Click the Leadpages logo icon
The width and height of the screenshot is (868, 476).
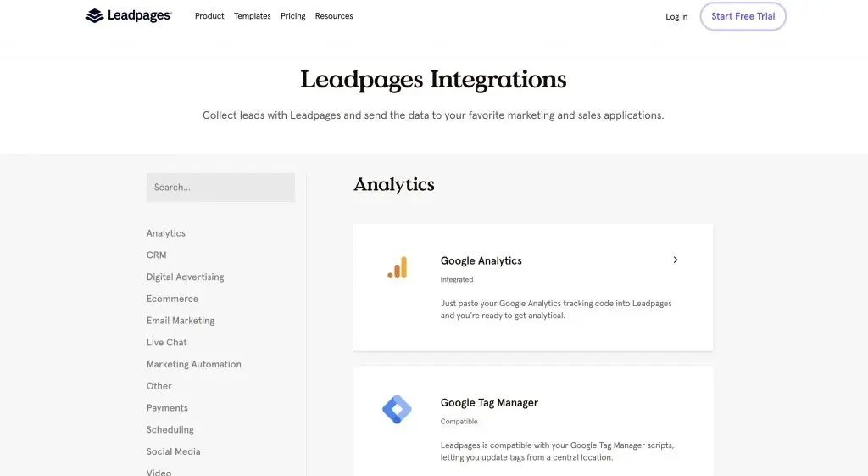[x=95, y=16]
